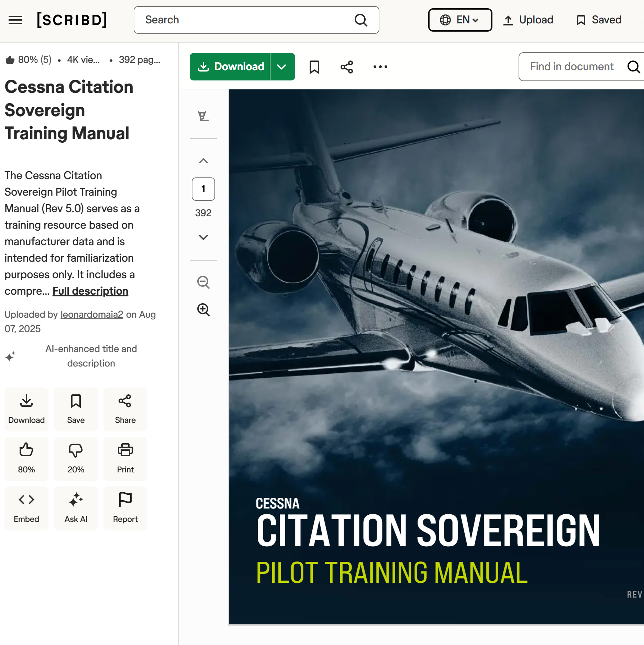Click the Print tile
This screenshot has height=645, width=644.
(125, 459)
